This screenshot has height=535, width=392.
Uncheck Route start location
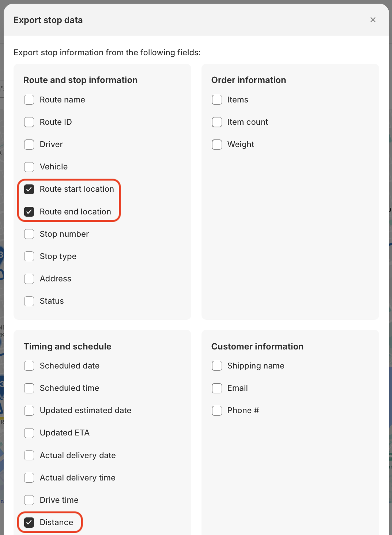click(29, 189)
